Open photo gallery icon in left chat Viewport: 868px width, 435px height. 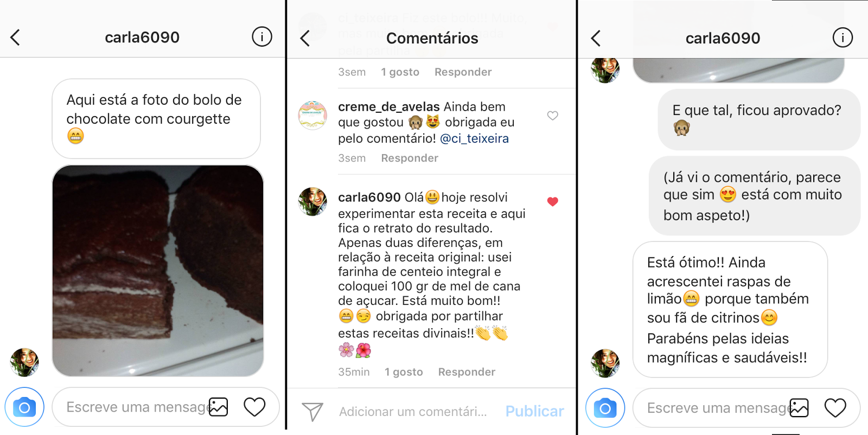[x=219, y=407]
